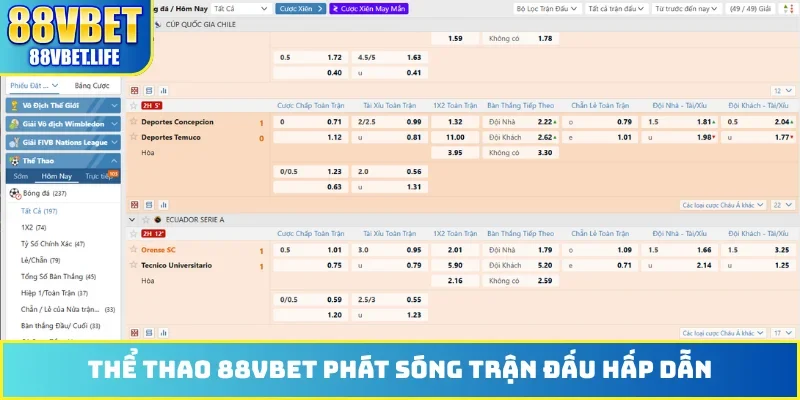
Task: Open the Từ trước đến nay dropdown
Action: click(687, 9)
